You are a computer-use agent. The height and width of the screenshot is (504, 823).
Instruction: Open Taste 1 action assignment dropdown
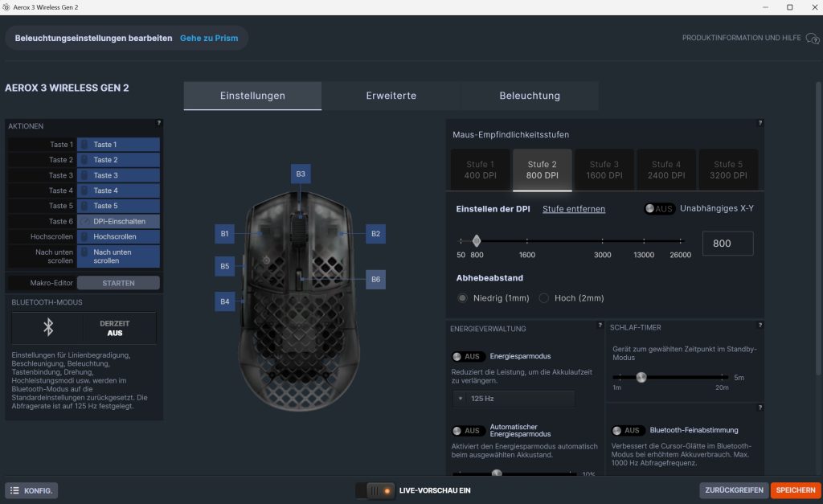[x=119, y=145]
